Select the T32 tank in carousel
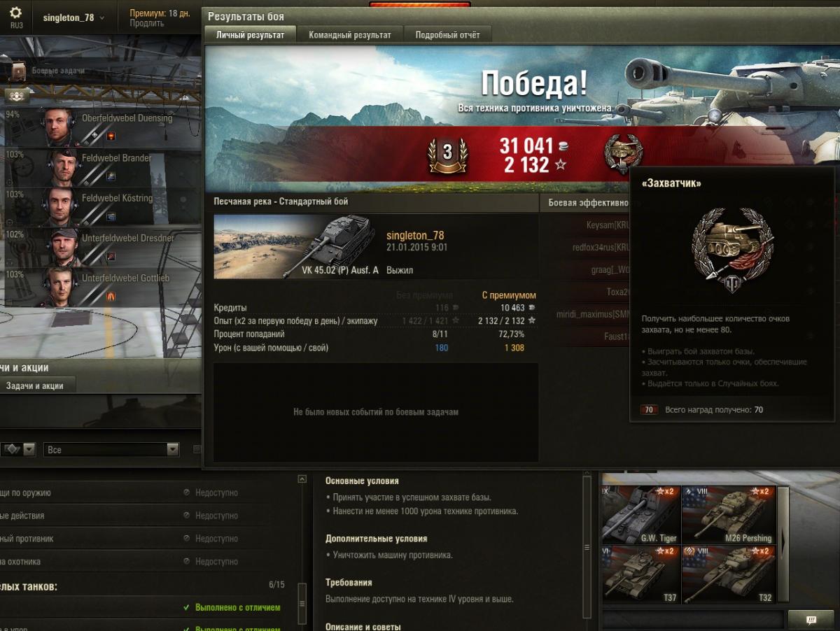840x631 pixels. (x=729, y=574)
